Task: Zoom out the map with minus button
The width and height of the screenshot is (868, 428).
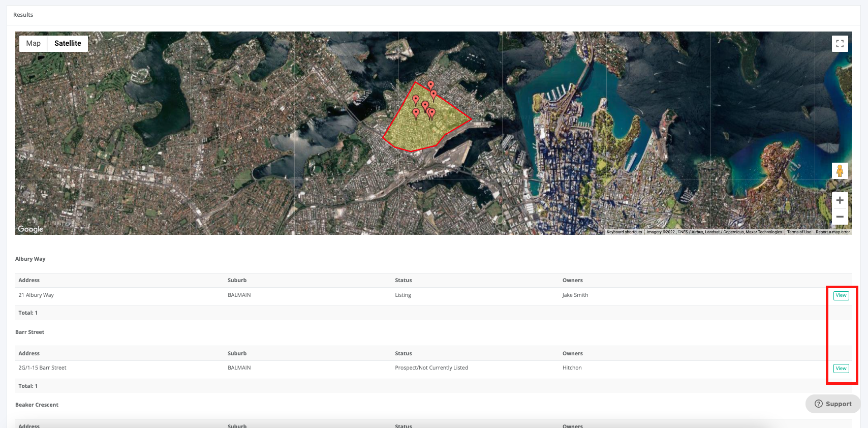Action: tap(840, 217)
